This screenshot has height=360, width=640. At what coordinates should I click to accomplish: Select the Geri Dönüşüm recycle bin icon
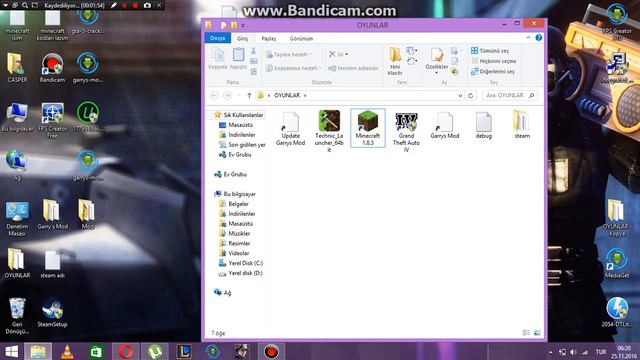[17, 316]
